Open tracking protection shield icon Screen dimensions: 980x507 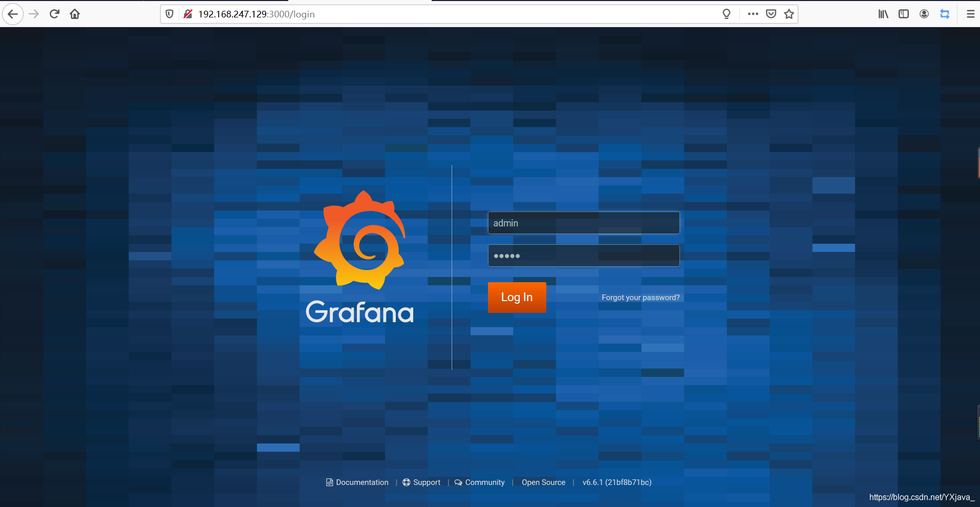pos(169,14)
